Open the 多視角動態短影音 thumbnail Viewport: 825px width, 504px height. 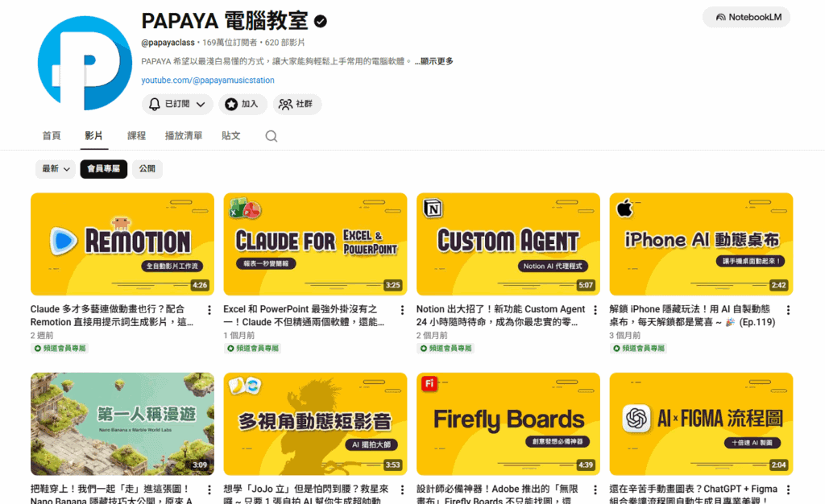pyautogui.click(x=315, y=423)
